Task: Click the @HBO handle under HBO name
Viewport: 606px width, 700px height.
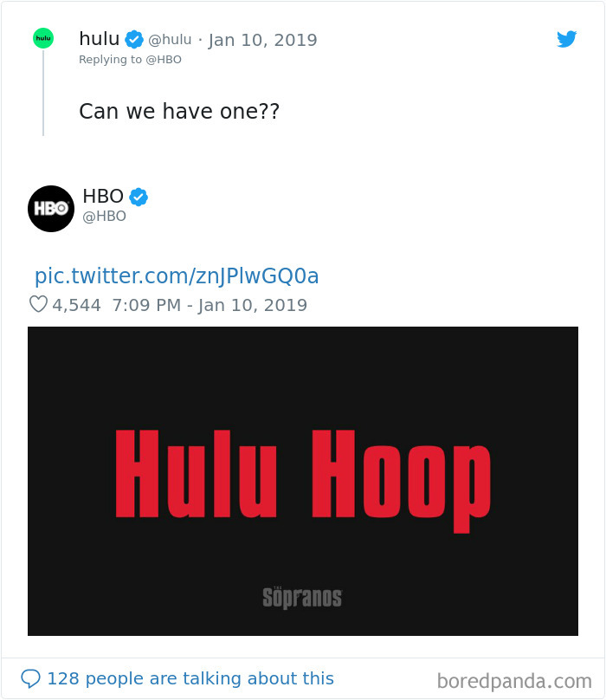Action: pos(105,216)
